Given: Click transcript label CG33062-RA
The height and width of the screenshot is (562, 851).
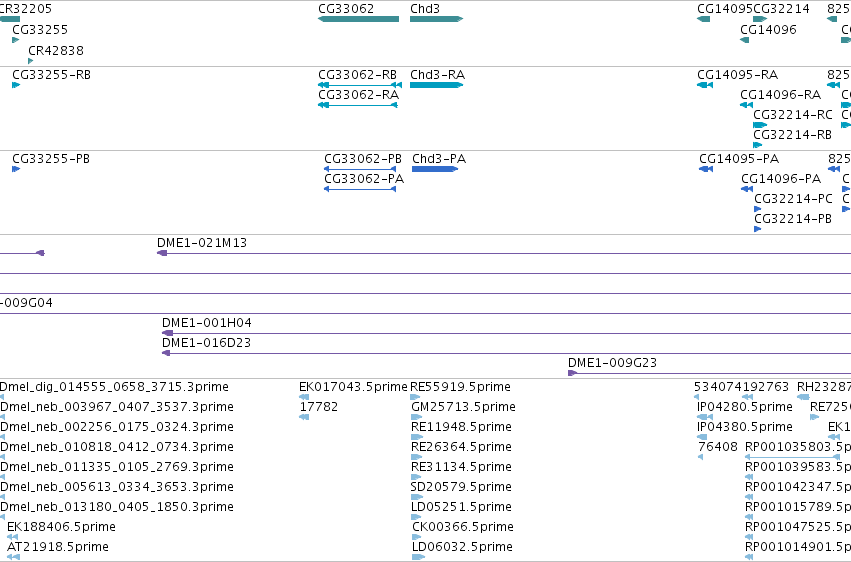Looking at the screenshot, I should (359, 94).
